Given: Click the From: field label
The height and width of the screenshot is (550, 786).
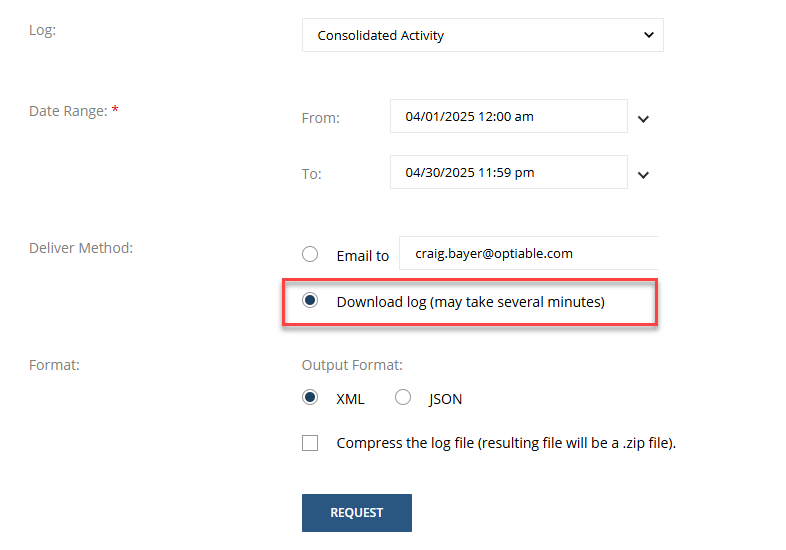Looking at the screenshot, I should tap(321, 118).
